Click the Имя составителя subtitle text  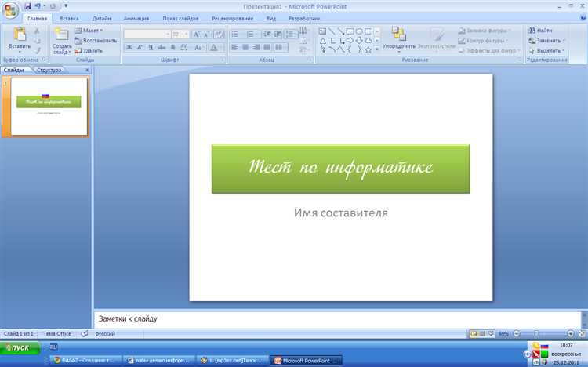pos(340,213)
